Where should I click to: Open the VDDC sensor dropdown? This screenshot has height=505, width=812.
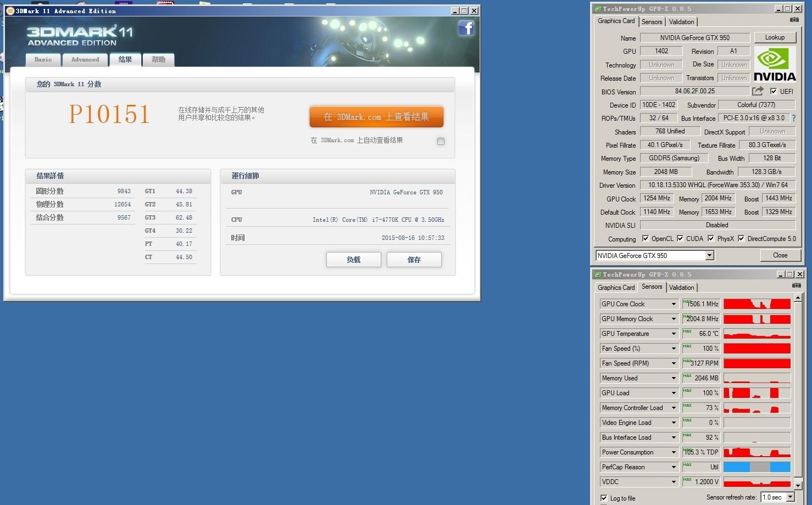click(x=674, y=482)
